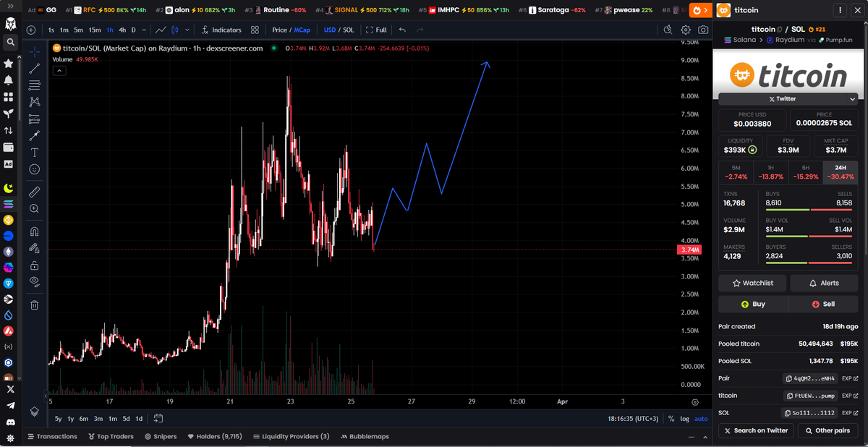Take a chart snapshot with the camera icon

702,30
